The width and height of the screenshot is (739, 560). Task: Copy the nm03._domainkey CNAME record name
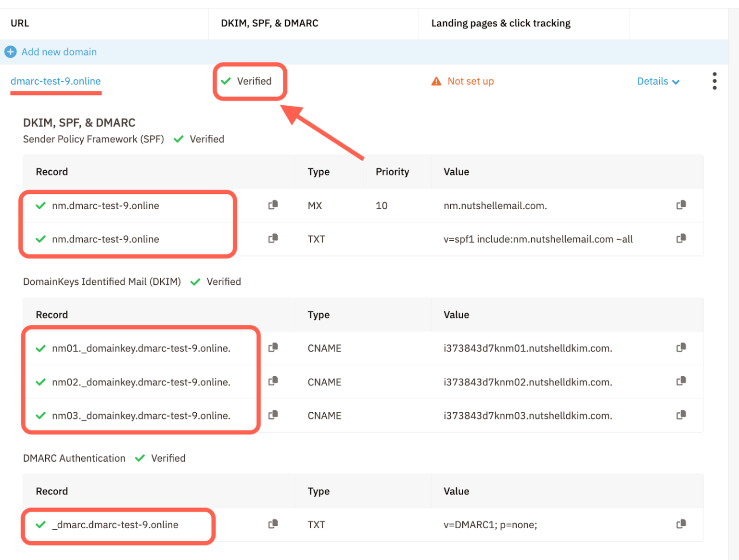(273, 415)
